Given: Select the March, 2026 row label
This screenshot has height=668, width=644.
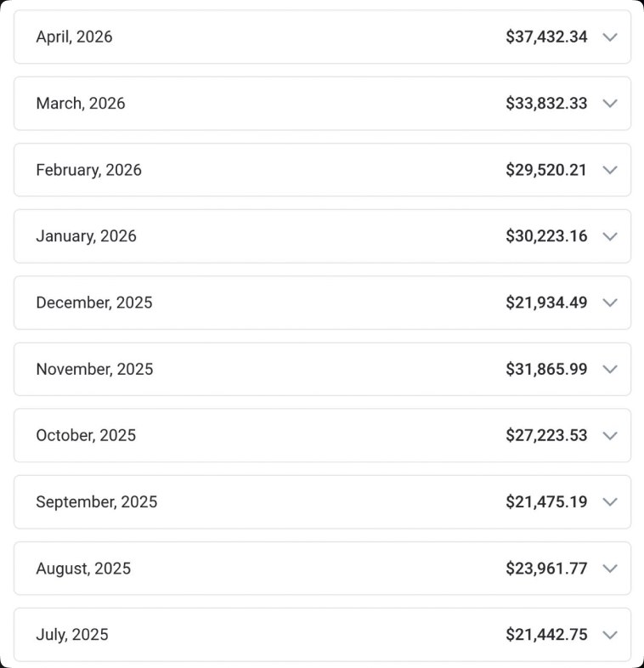Looking at the screenshot, I should tap(81, 104).
